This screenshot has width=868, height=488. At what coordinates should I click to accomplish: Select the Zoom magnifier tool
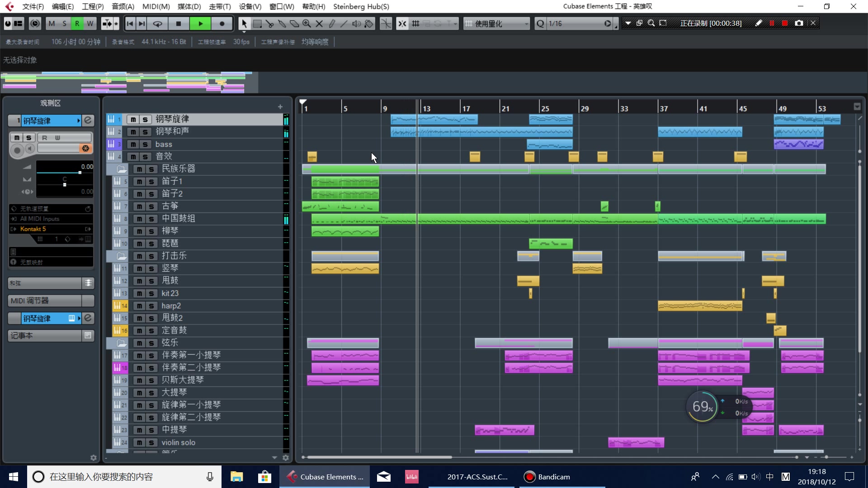coord(307,23)
